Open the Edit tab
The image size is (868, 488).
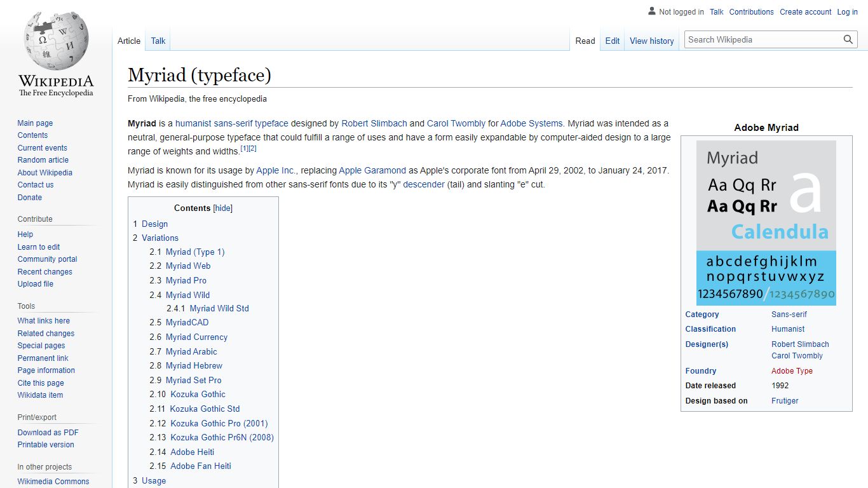(x=613, y=41)
